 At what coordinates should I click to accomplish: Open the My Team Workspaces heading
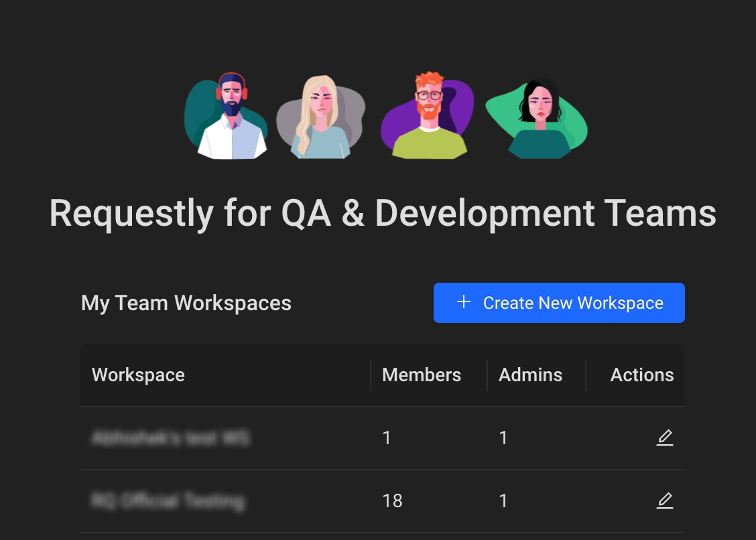(186, 303)
